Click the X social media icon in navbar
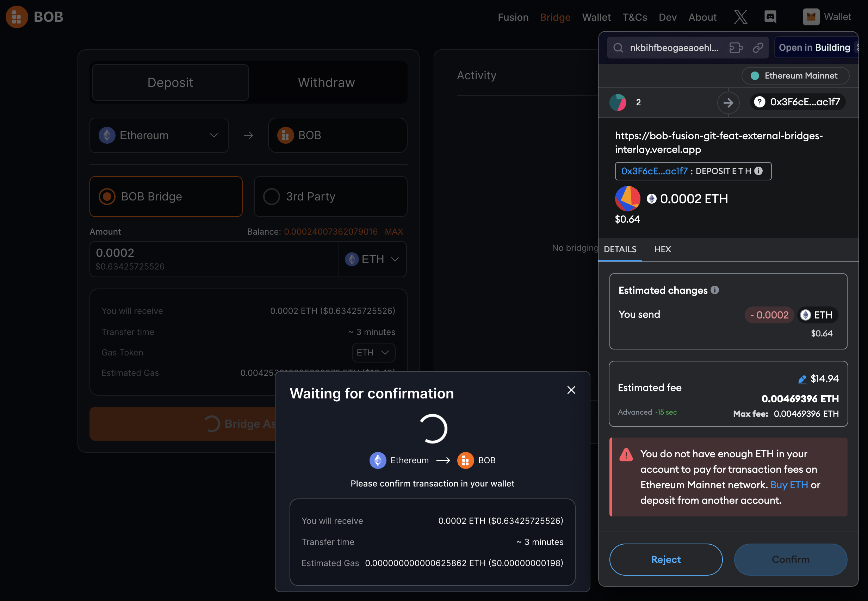The width and height of the screenshot is (868, 601). point(740,17)
